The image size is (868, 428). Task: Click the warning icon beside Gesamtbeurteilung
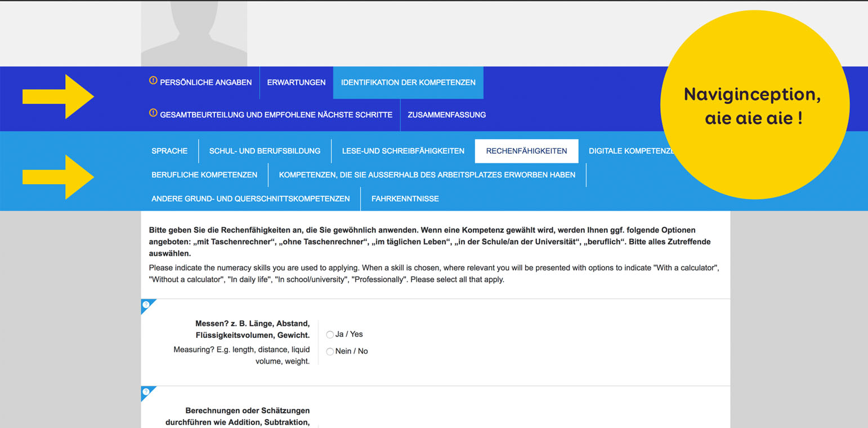pyautogui.click(x=153, y=114)
